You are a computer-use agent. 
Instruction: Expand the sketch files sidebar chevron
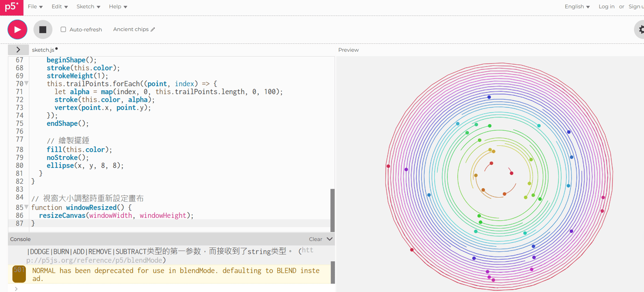[x=18, y=50]
